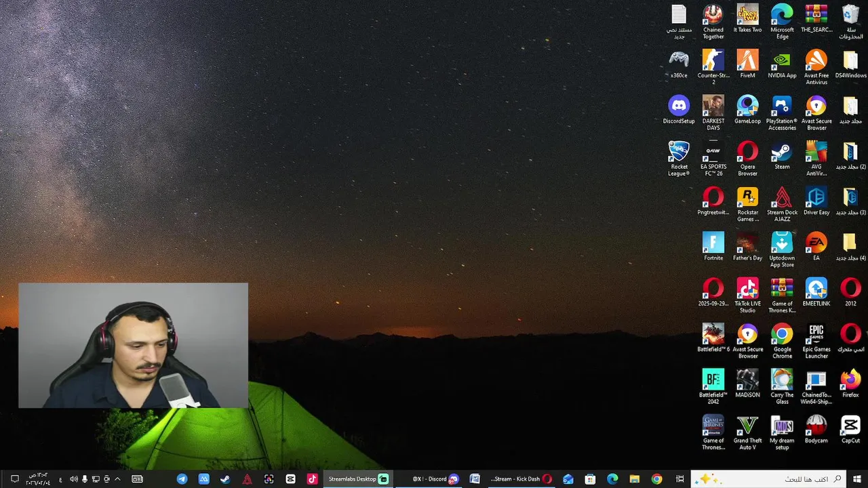The width and height of the screenshot is (868, 488).
Task: Switch to the Streamlabs Desktop taskbar window
Action: pos(357,479)
